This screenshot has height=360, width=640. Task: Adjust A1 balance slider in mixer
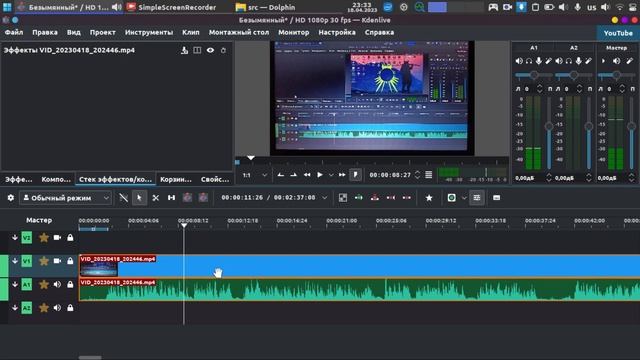tap(533, 75)
